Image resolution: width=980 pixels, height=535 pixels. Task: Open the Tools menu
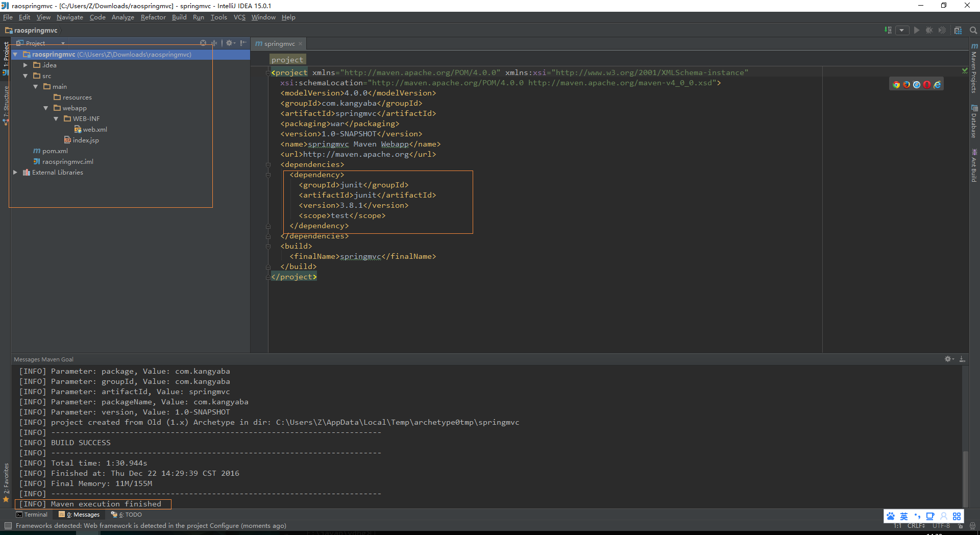pyautogui.click(x=218, y=17)
